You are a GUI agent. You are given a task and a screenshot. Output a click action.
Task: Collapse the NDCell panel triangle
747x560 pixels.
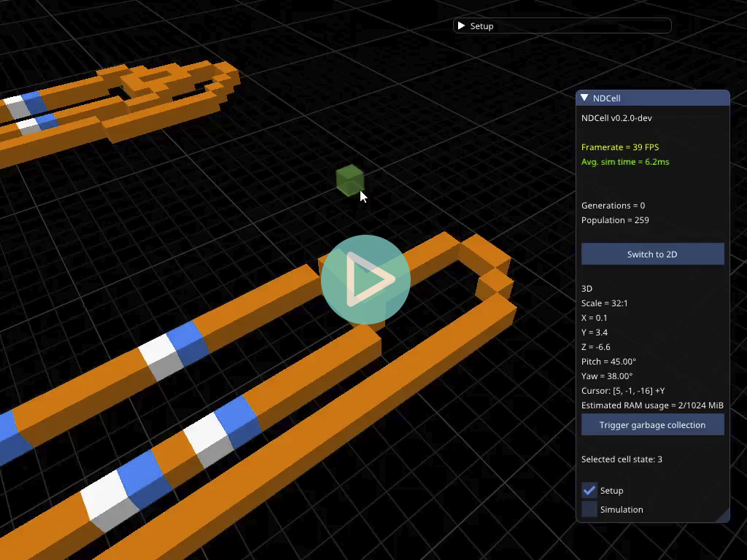click(x=584, y=98)
